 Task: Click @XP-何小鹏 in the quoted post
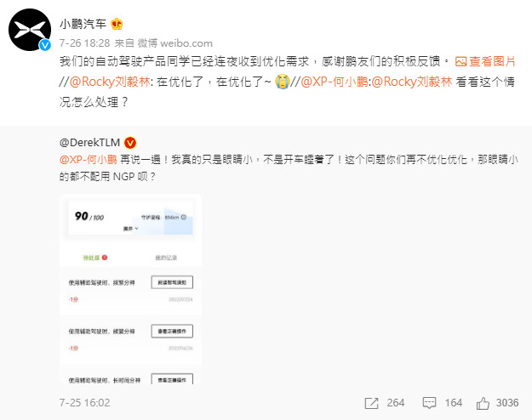pyautogui.click(x=89, y=159)
